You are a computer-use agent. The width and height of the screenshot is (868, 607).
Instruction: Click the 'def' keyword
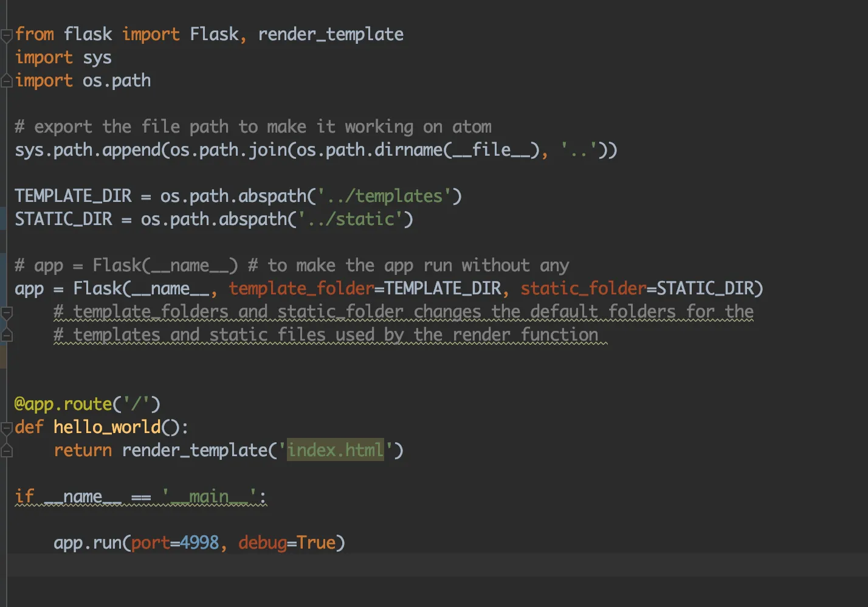point(29,427)
